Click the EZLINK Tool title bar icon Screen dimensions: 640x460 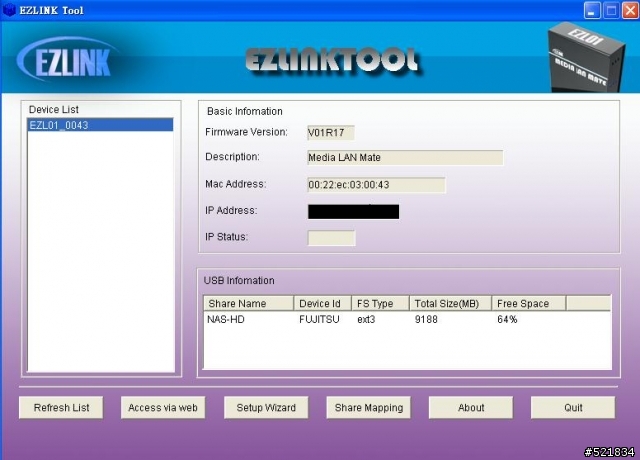[9, 10]
